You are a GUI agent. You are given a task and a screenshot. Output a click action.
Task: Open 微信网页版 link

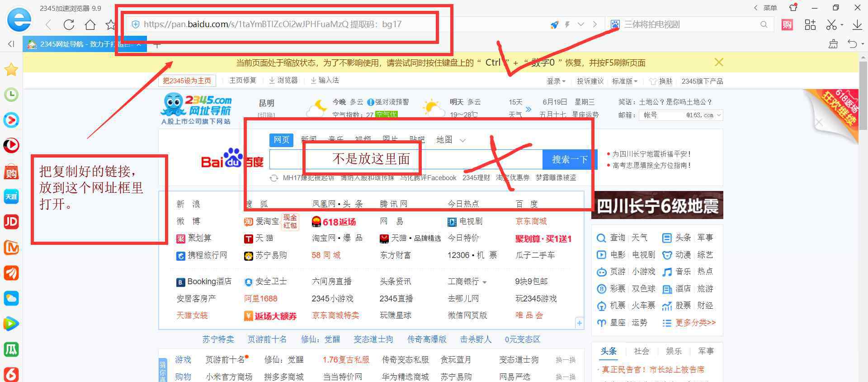coord(467,315)
